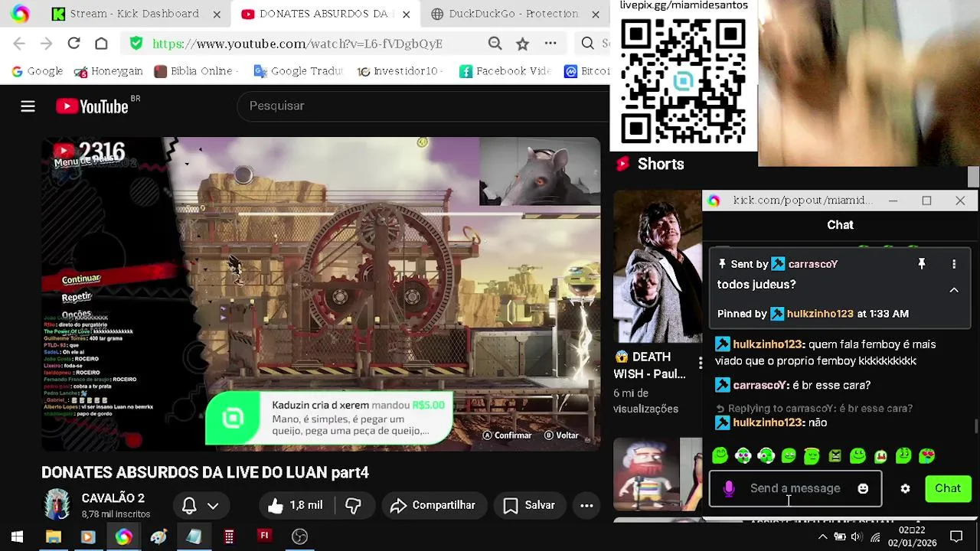Image resolution: width=980 pixels, height=551 pixels.
Task: Click the YouTube video player
Action: 321,294
